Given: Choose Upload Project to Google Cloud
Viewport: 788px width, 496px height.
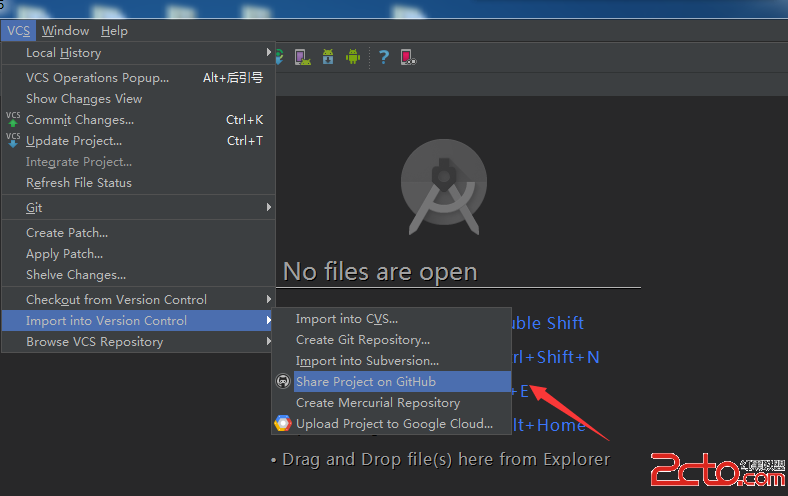Looking at the screenshot, I should point(391,424).
